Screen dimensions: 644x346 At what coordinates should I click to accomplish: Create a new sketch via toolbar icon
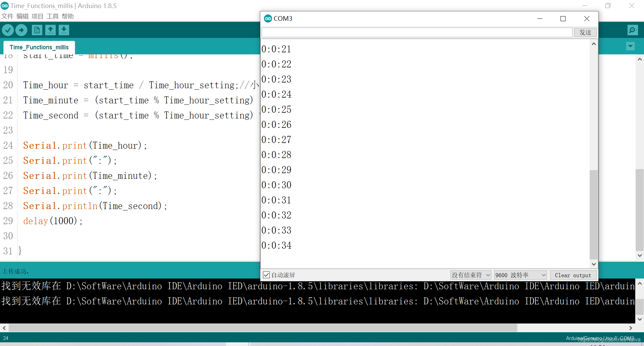(x=37, y=30)
